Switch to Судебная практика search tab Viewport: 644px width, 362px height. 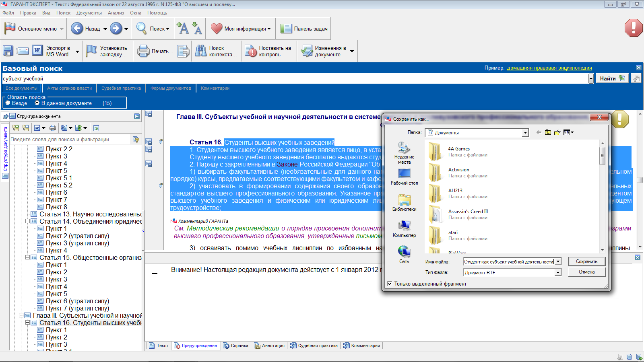(x=121, y=88)
